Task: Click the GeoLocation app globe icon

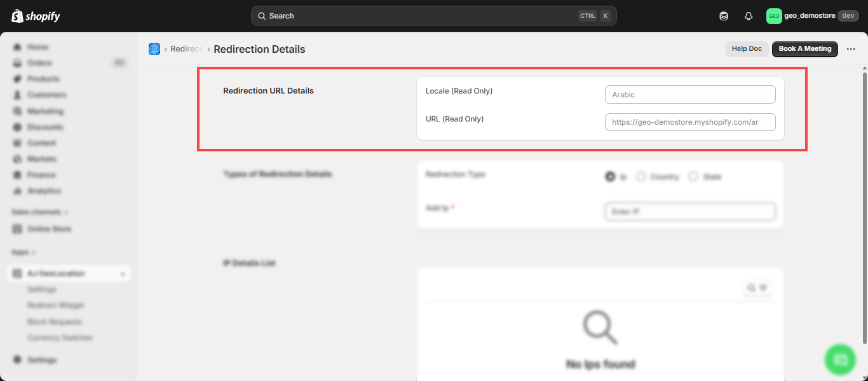Action: pos(154,49)
